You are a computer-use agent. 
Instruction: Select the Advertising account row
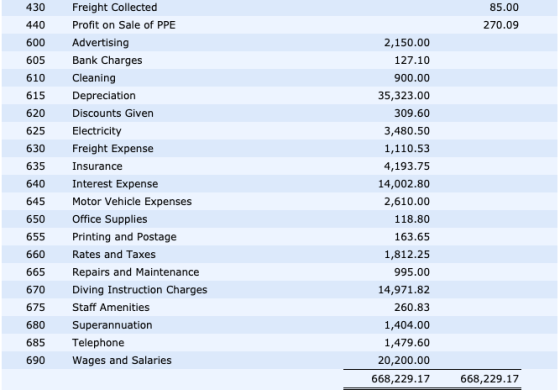(279, 42)
